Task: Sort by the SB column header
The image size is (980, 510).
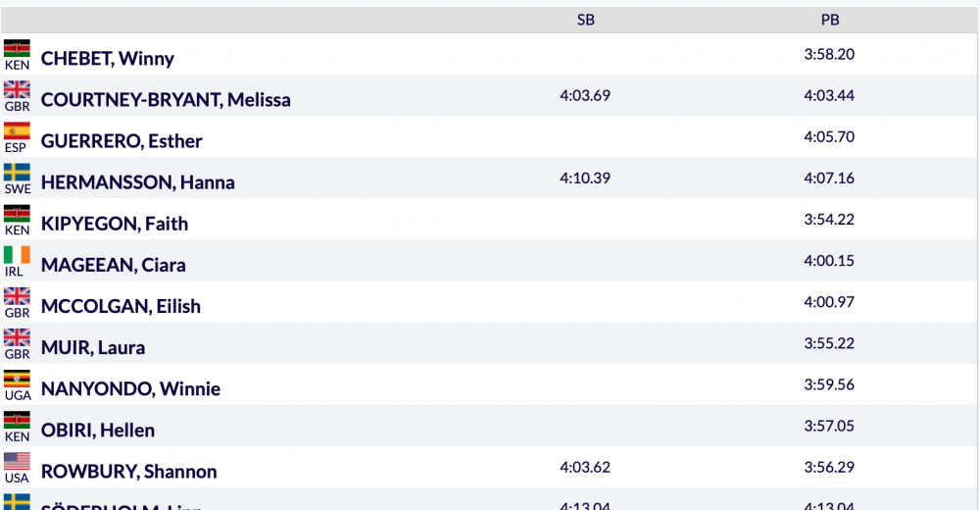Action: click(586, 20)
